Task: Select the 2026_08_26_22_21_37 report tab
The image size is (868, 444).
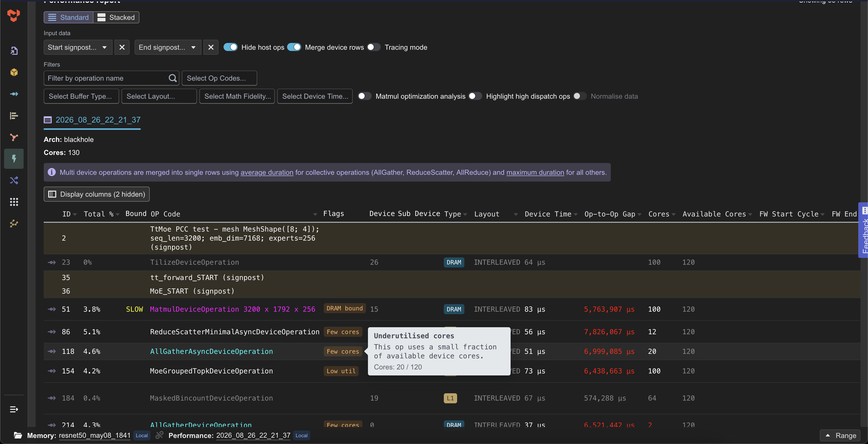Action: coord(92,120)
